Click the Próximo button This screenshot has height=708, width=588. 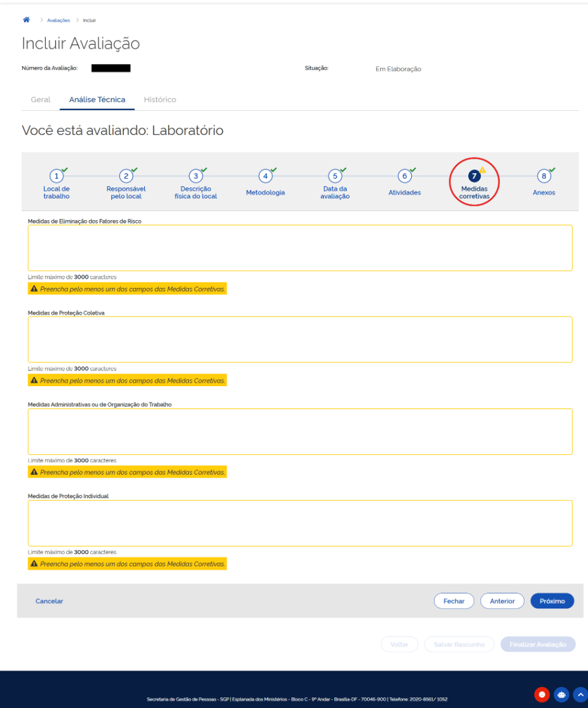click(552, 601)
